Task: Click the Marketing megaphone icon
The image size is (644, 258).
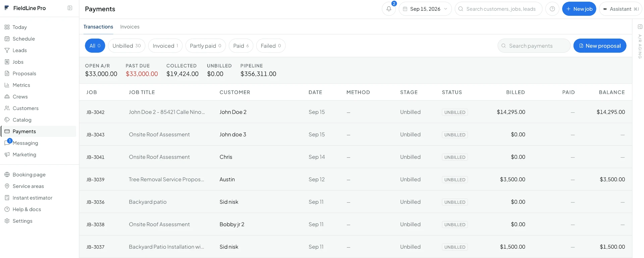Action: [7, 155]
